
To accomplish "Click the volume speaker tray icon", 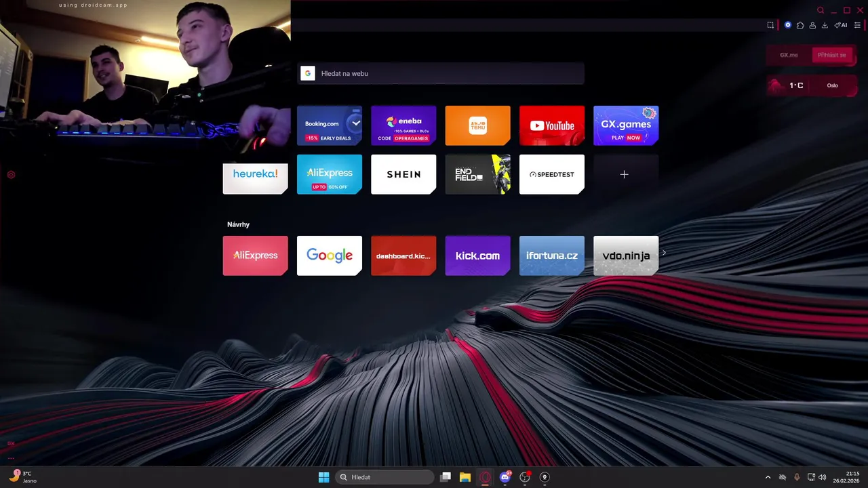I will [823, 477].
